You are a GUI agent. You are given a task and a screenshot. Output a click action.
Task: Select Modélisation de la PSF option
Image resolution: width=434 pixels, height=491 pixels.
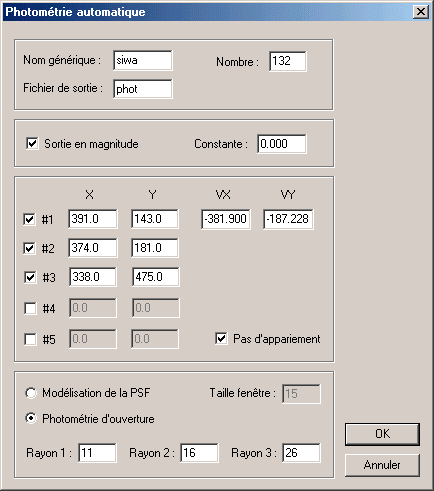point(31,393)
